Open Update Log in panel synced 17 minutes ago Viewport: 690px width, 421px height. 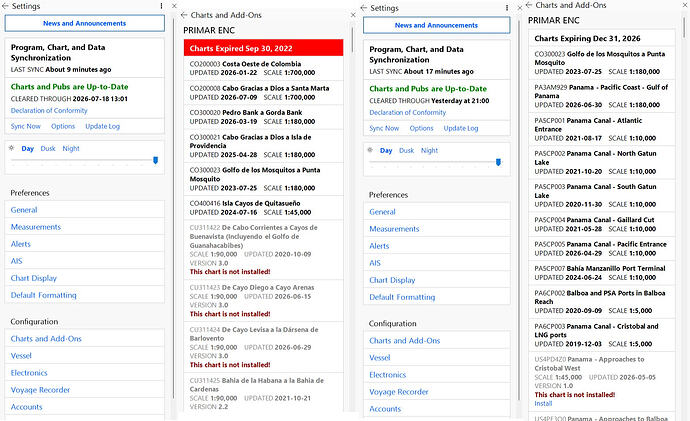pyautogui.click(x=461, y=128)
